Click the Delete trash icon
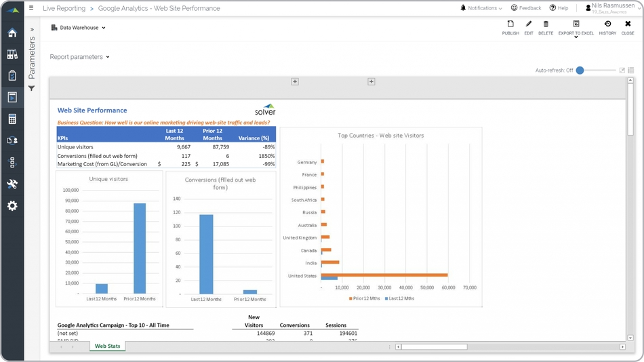Viewport: 644px width, 362px height. (546, 27)
